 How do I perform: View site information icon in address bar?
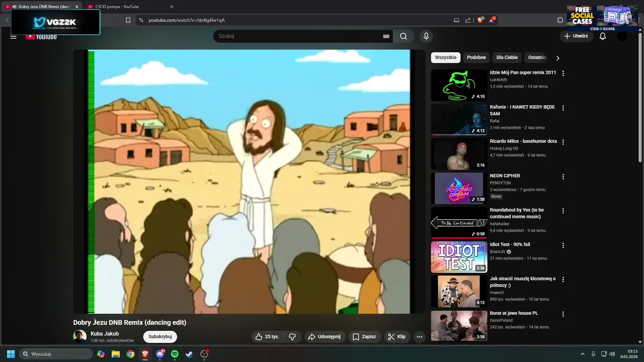[x=141, y=20]
